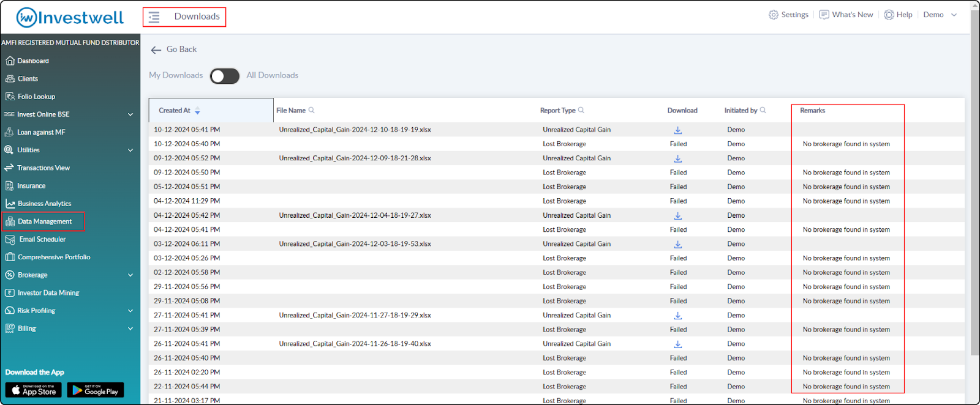Click the Folio Lookup icon
This screenshot has height=405, width=980.
point(10,96)
